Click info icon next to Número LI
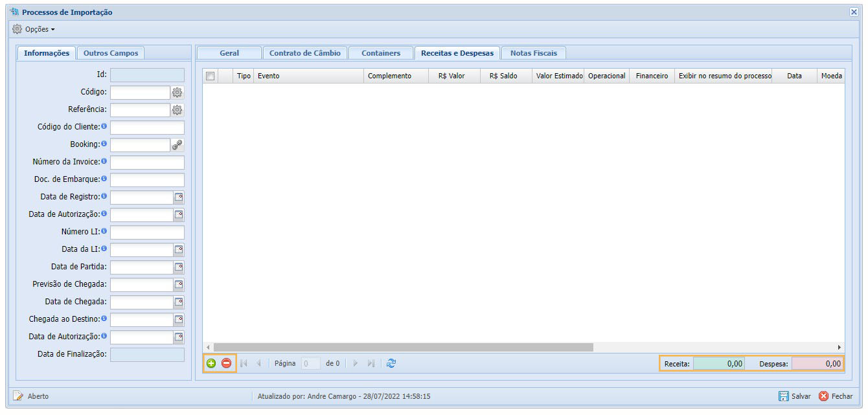Image resolution: width=868 pixels, height=415 pixels. point(104,230)
